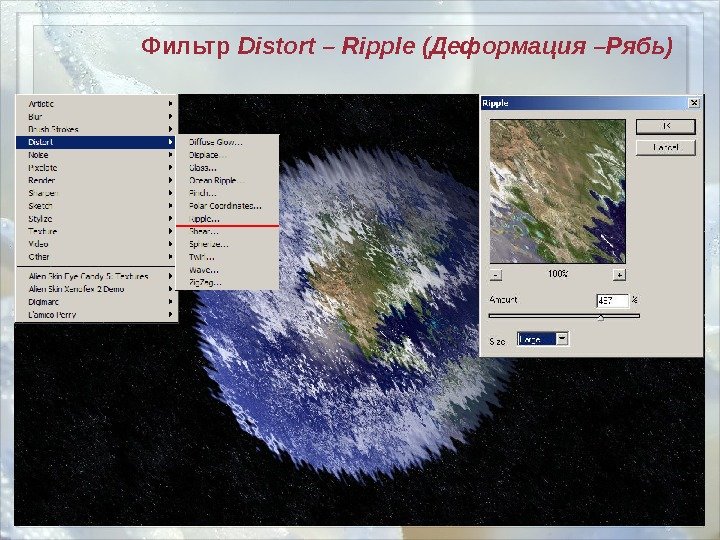This screenshot has width=720, height=540.
Task: Open the Sketch filter submenu
Action: click(x=96, y=206)
